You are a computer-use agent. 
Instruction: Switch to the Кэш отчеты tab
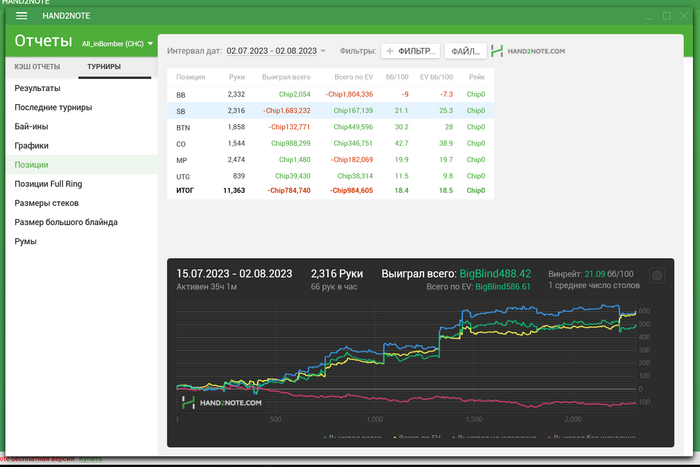(x=37, y=67)
